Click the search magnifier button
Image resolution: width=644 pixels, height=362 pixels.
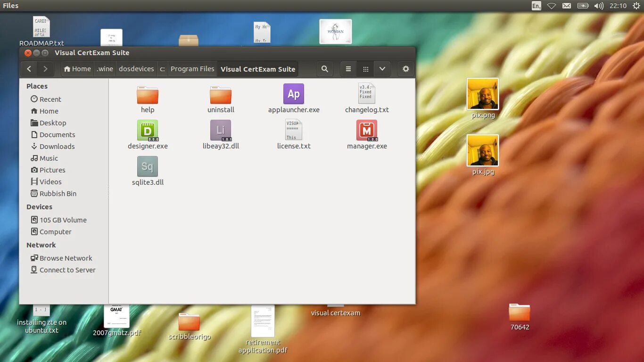[325, 69]
